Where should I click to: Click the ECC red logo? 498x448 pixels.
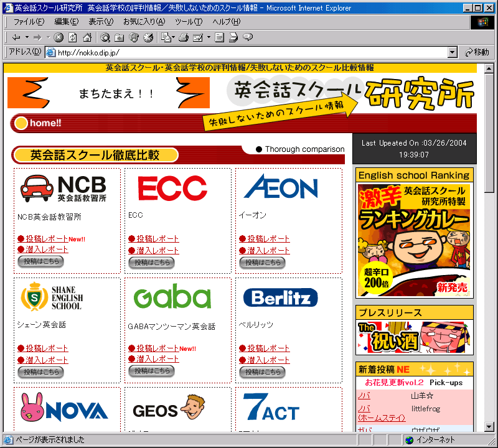[x=172, y=188]
